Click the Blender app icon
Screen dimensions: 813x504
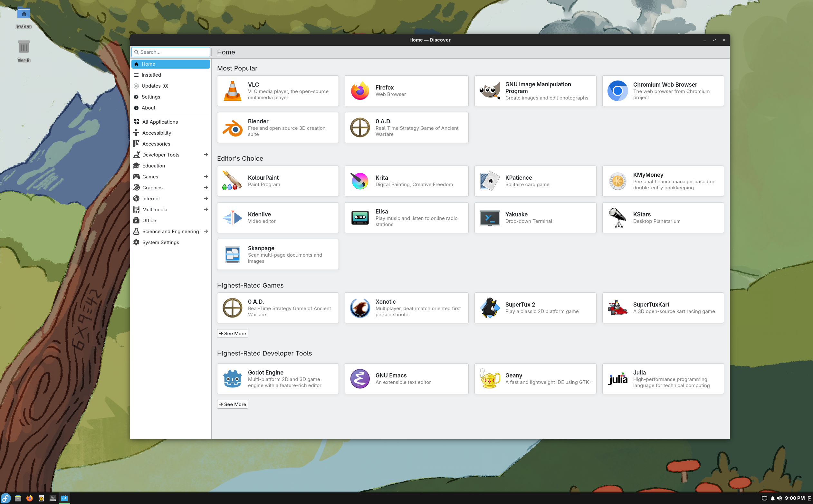coord(232,128)
